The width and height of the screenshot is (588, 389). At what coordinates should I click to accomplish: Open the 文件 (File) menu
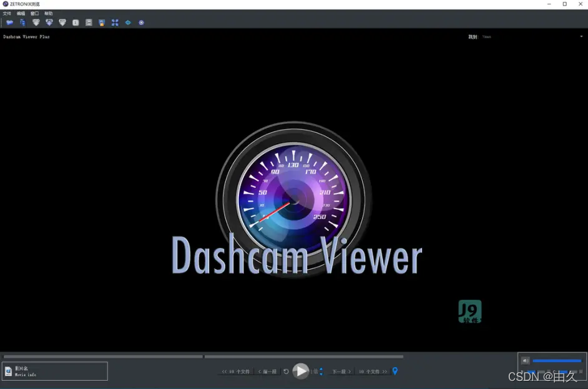tap(7, 13)
